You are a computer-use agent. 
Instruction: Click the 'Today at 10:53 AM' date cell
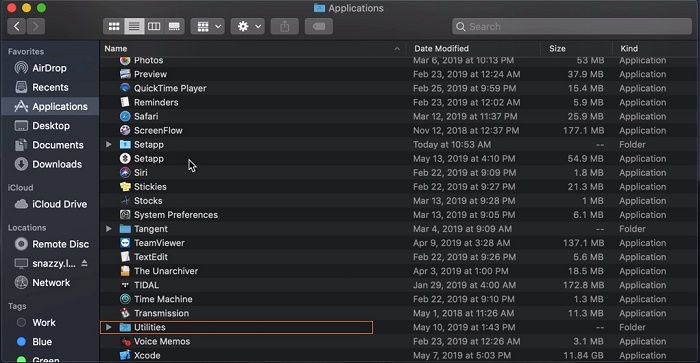[452, 145]
